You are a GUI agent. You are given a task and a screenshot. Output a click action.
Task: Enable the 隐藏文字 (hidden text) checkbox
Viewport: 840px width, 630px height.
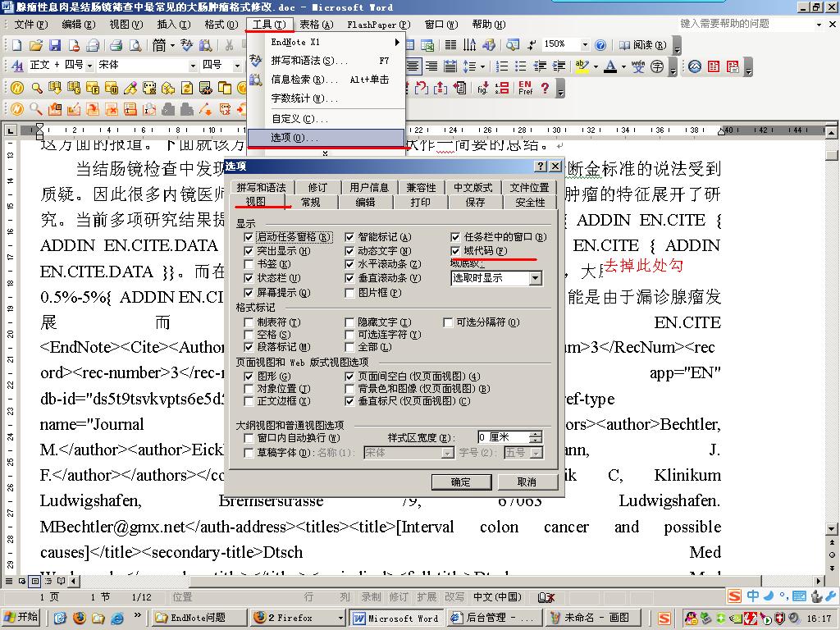[x=350, y=322]
